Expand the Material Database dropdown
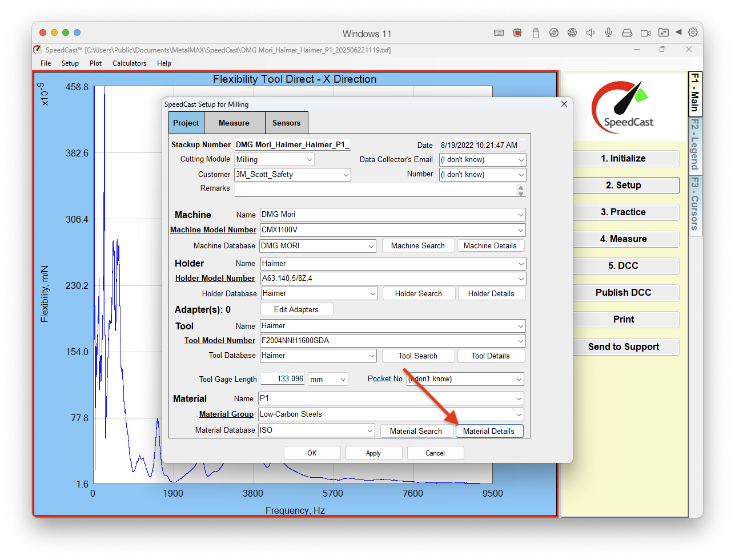Image resolution: width=735 pixels, height=560 pixels. 370,430
